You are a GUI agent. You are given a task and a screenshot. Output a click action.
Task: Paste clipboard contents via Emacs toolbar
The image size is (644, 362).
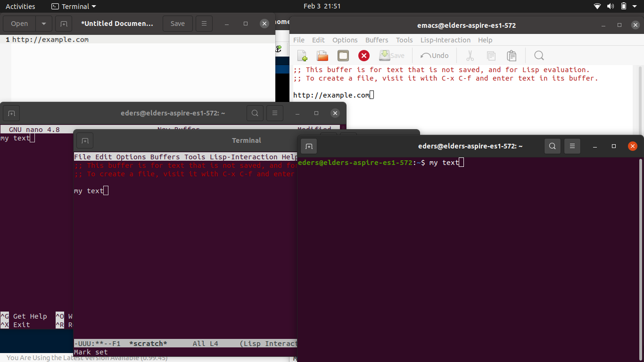[x=512, y=56]
